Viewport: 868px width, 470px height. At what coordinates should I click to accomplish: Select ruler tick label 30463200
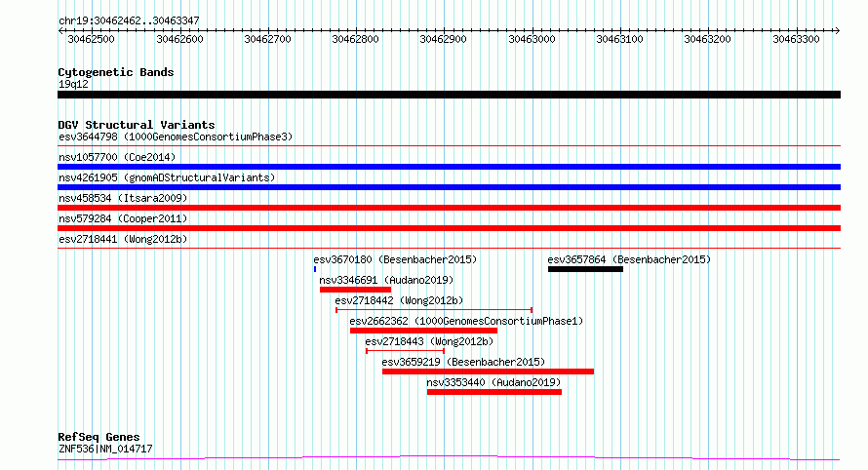click(707, 39)
